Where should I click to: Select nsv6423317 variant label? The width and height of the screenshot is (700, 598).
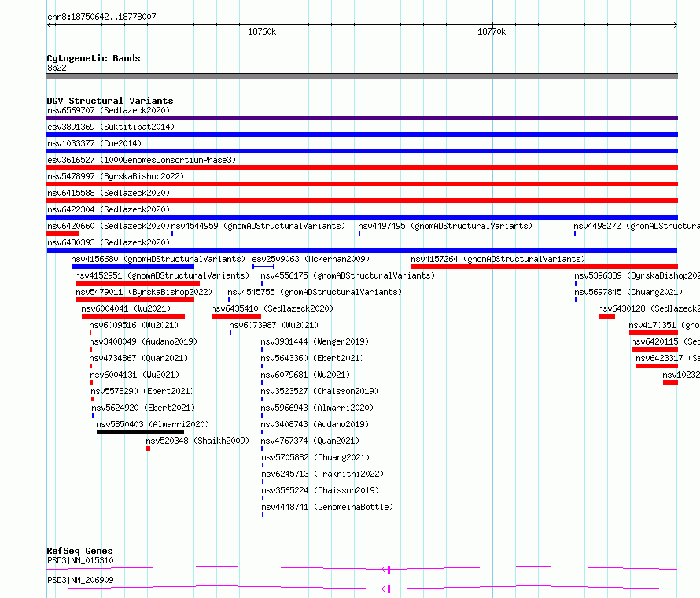668,358
